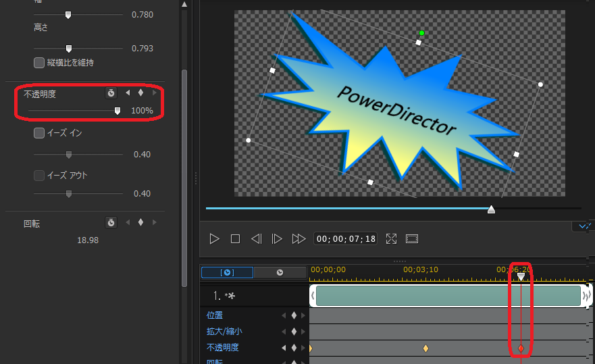The width and height of the screenshot is (595, 364).
Task: Click the 00;00;00 ruler time label
Action: (328, 269)
